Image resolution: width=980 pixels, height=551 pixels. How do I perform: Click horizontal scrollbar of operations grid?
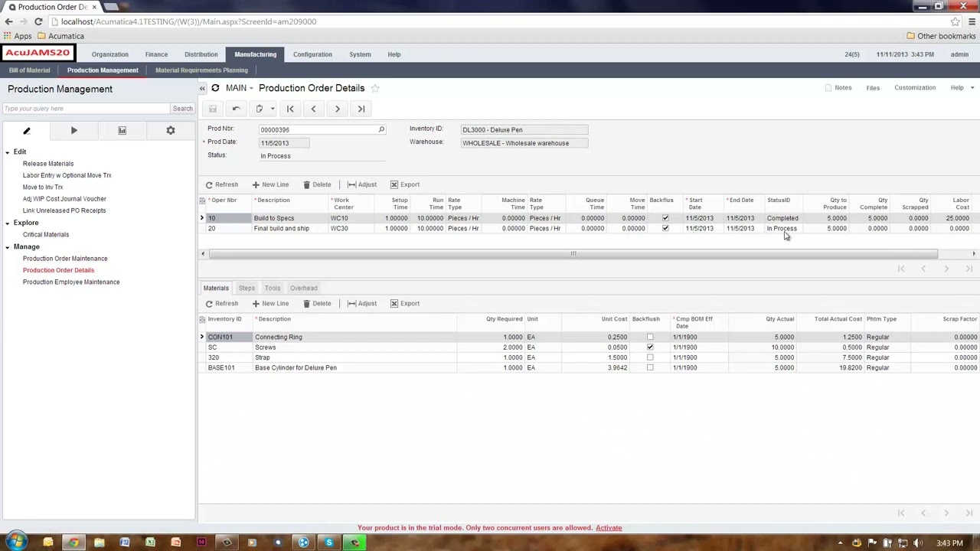click(x=573, y=254)
